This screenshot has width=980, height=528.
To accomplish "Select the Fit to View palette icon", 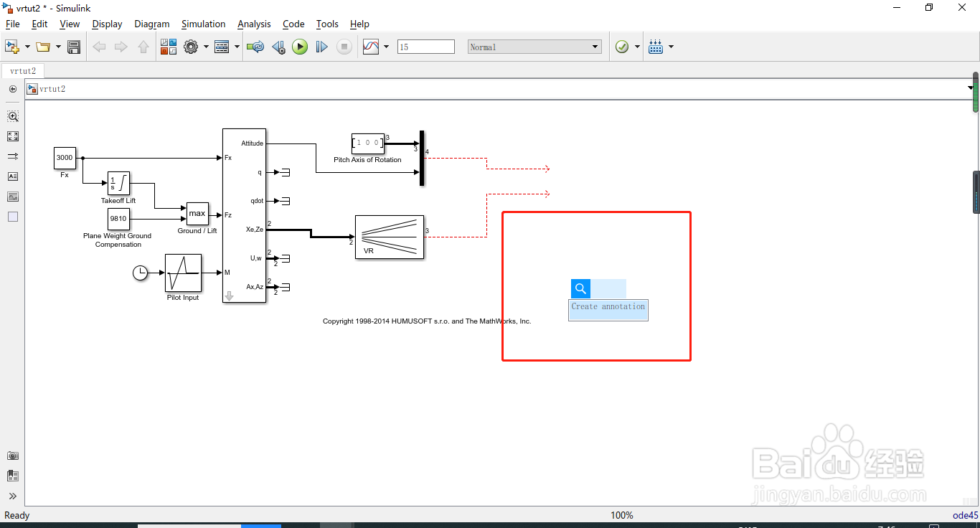I will [x=13, y=136].
